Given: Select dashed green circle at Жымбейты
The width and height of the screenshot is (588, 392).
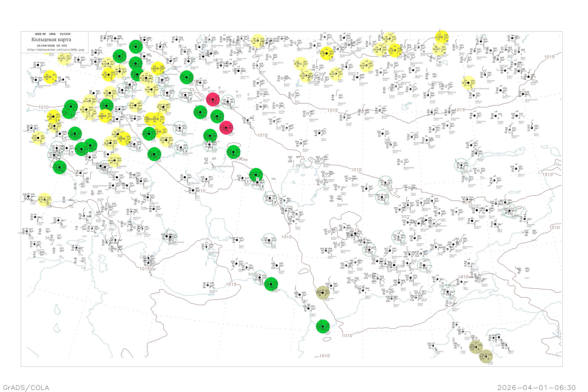Looking at the screenshot, I should coord(228,102).
